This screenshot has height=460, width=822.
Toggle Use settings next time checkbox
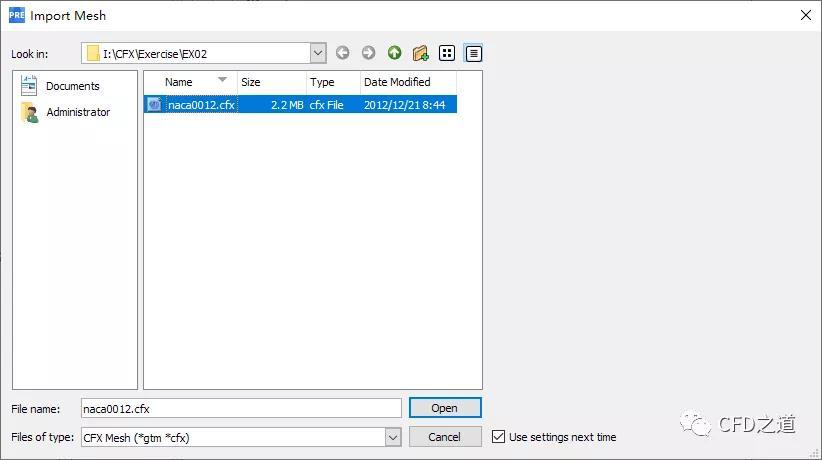click(499, 436)
